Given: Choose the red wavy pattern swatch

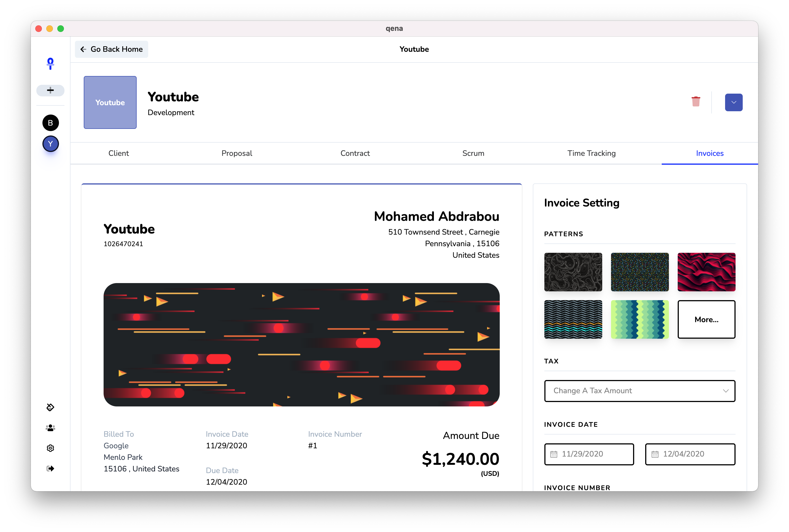Looking at the screenshot, I should click(706, 272).
